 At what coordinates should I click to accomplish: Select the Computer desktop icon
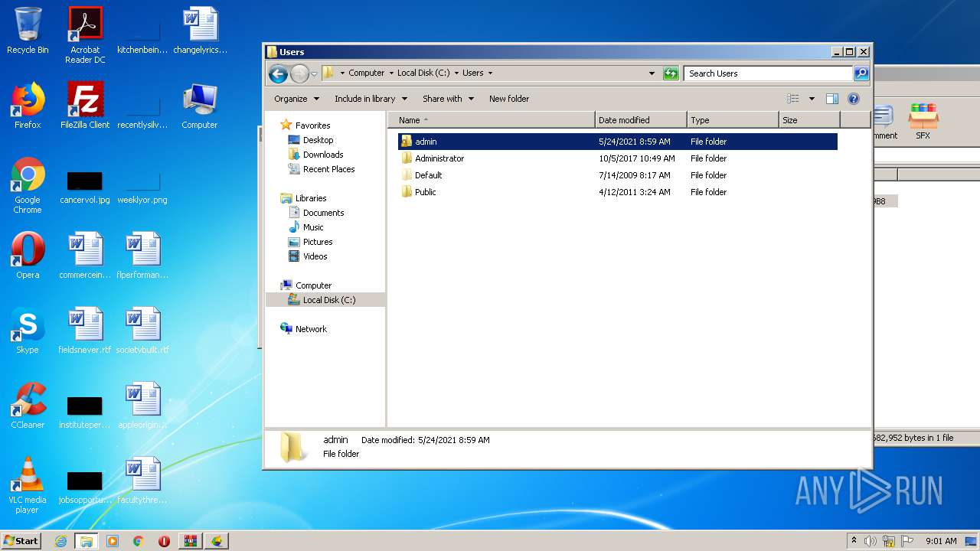[200, 106]
